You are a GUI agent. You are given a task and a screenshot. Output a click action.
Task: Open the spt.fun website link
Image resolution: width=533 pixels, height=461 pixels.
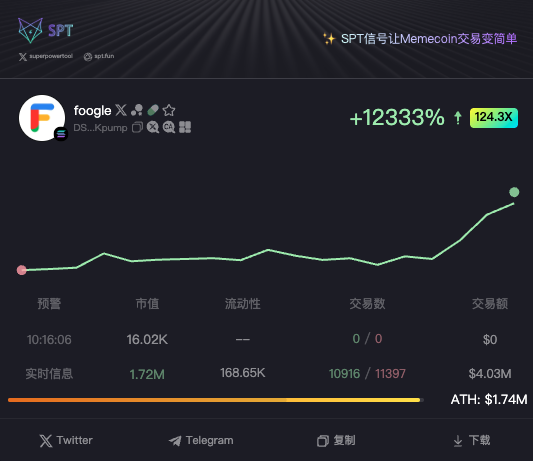[x=99, y=56]
